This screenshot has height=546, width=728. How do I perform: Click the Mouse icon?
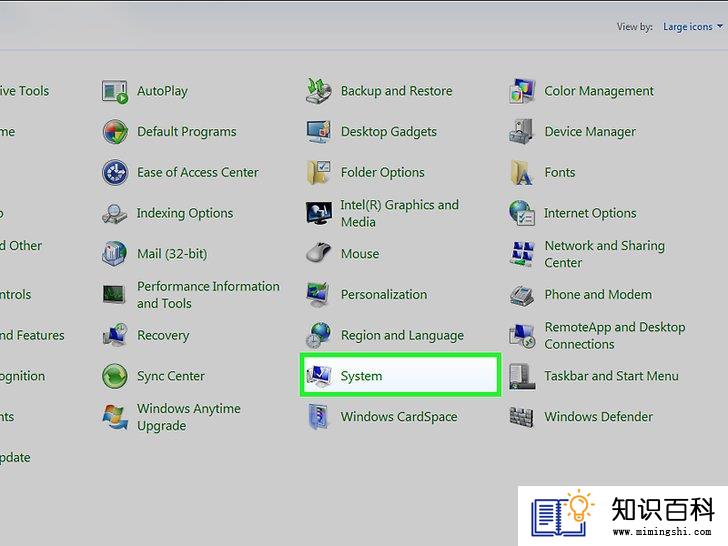tap(318, 254)
